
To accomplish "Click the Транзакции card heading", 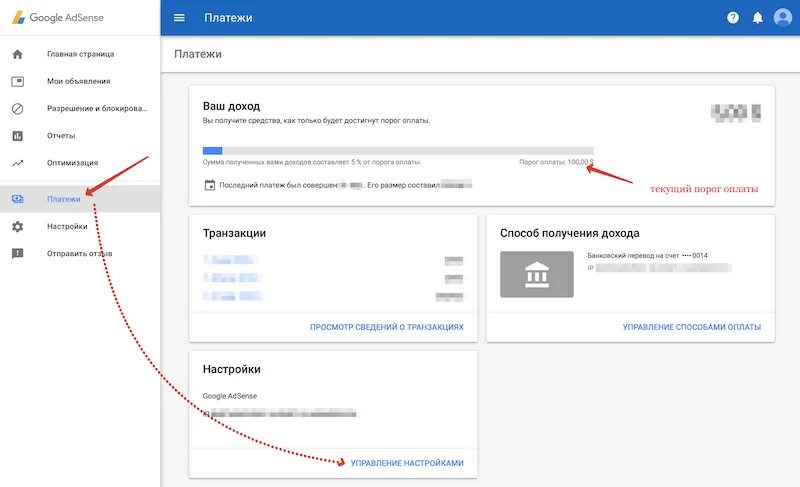I will (x=234, y=233).
